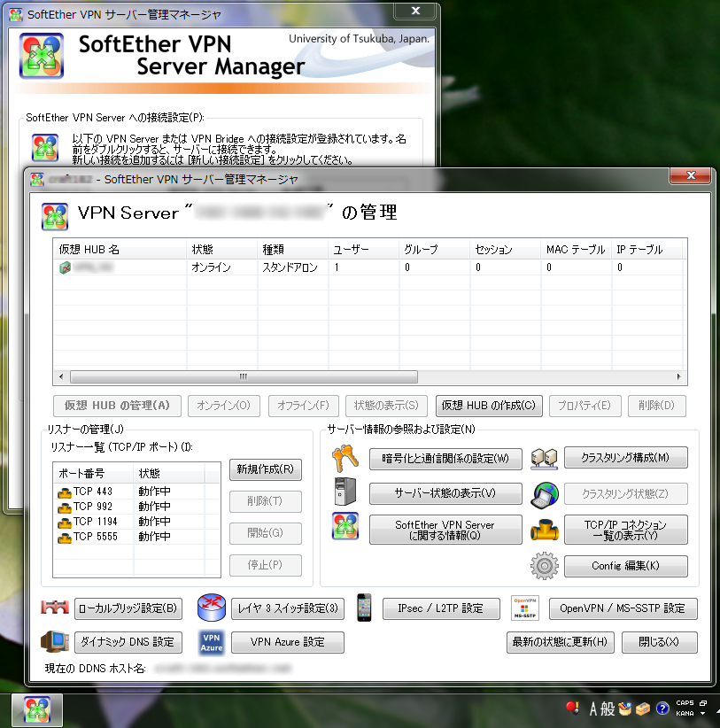Click the server tower icon beside server status
The height and width of the screenshot is (728, 720).
(x=345, y=492)
